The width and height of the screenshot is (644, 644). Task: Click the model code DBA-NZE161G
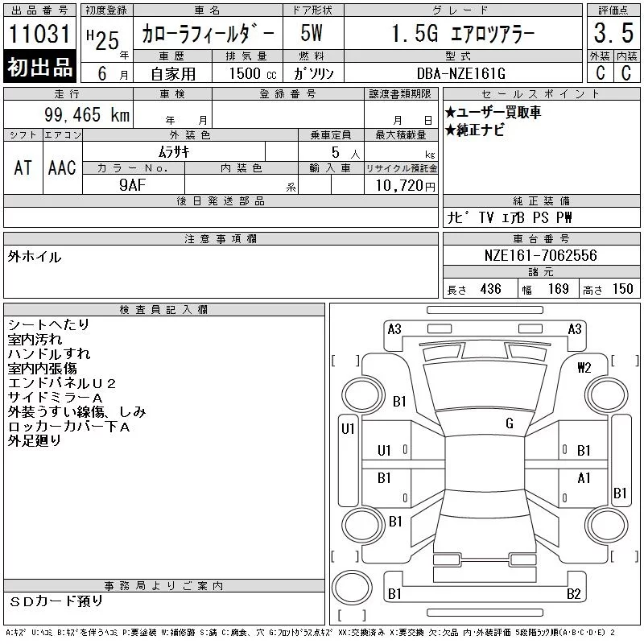click(x=461, y=73)
